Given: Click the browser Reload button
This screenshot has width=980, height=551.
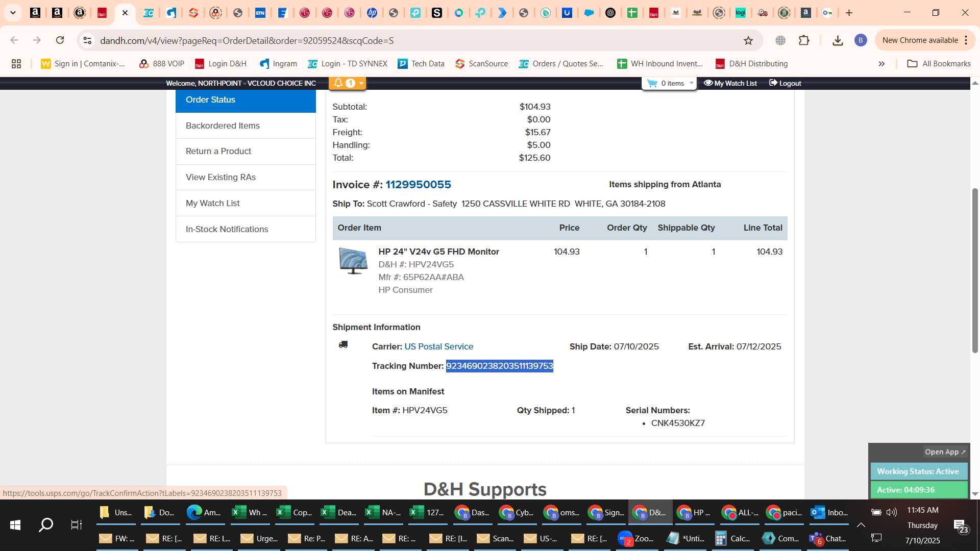Looking at the screenshot, I should (60, 40).
